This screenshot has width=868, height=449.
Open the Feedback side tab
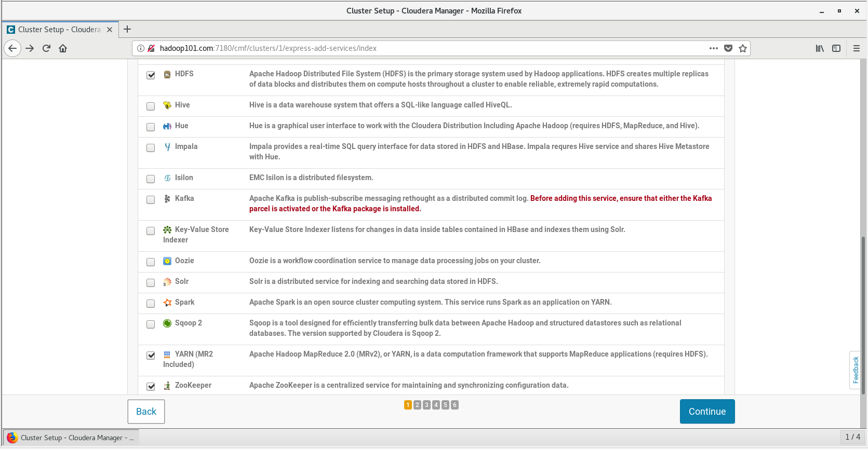click(x=856, y=370)
